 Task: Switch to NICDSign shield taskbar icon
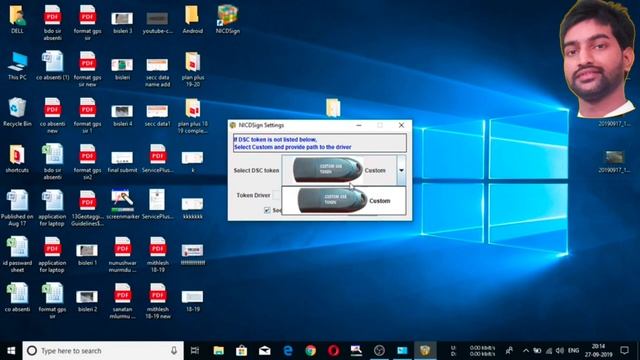coord(425,351)
